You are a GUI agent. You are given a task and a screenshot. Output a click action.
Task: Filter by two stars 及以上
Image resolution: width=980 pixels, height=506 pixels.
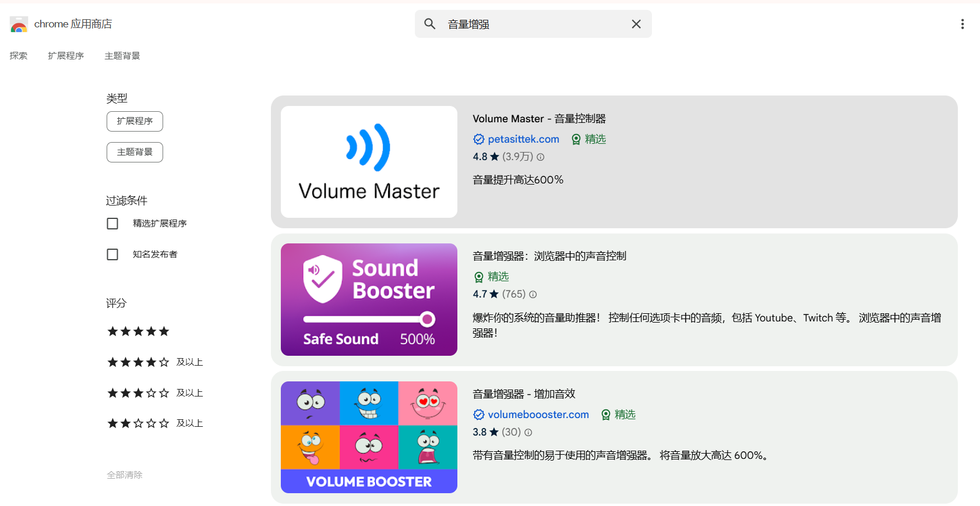155,423
